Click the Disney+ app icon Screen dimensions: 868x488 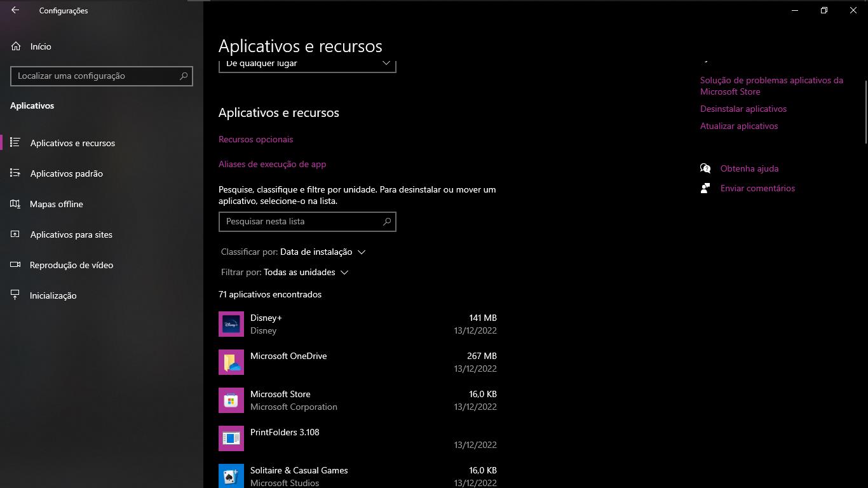coord(231,324)
